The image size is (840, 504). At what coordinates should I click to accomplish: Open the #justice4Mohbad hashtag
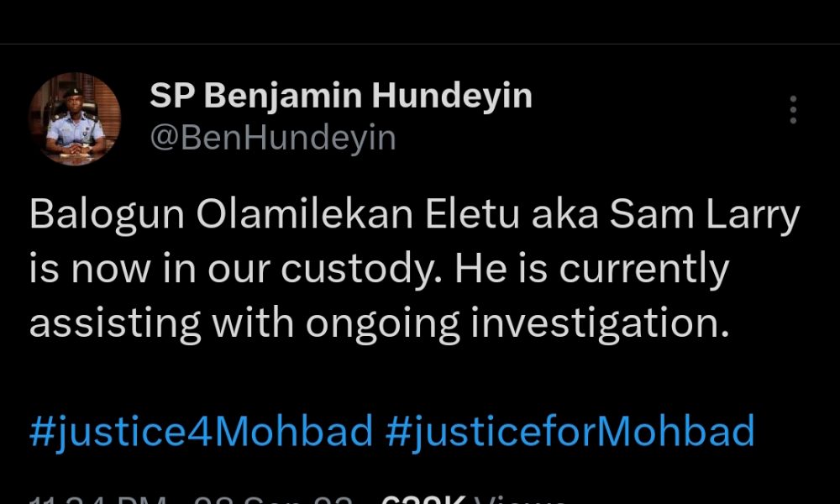(x=202, y=432)
